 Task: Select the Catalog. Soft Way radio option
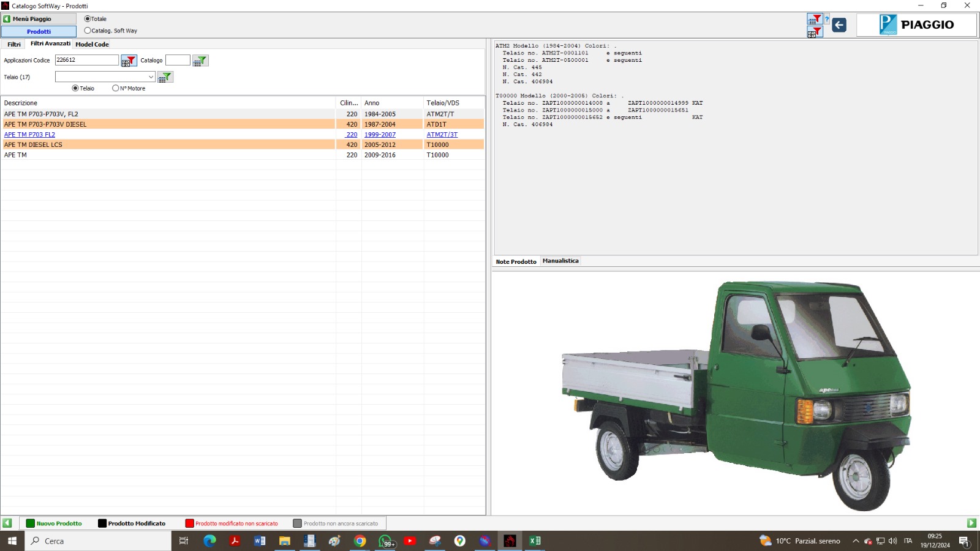(88, 31)
